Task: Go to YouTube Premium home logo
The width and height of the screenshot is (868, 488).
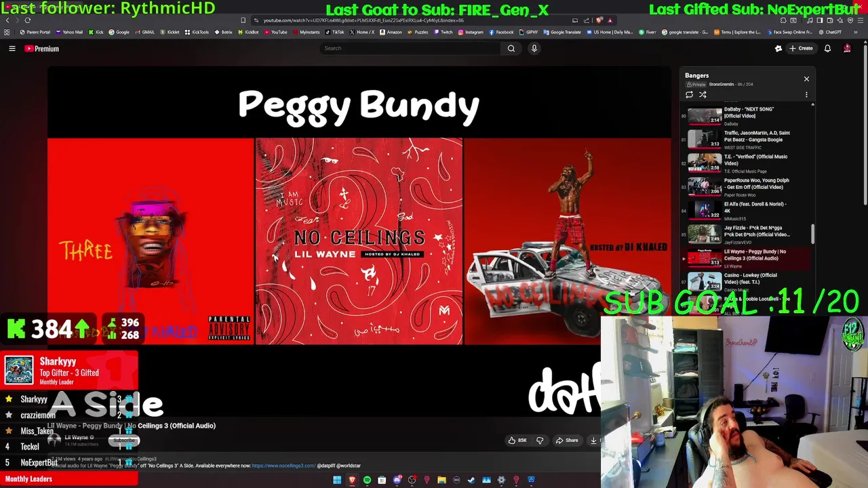Action: click(x=42, y=49)
